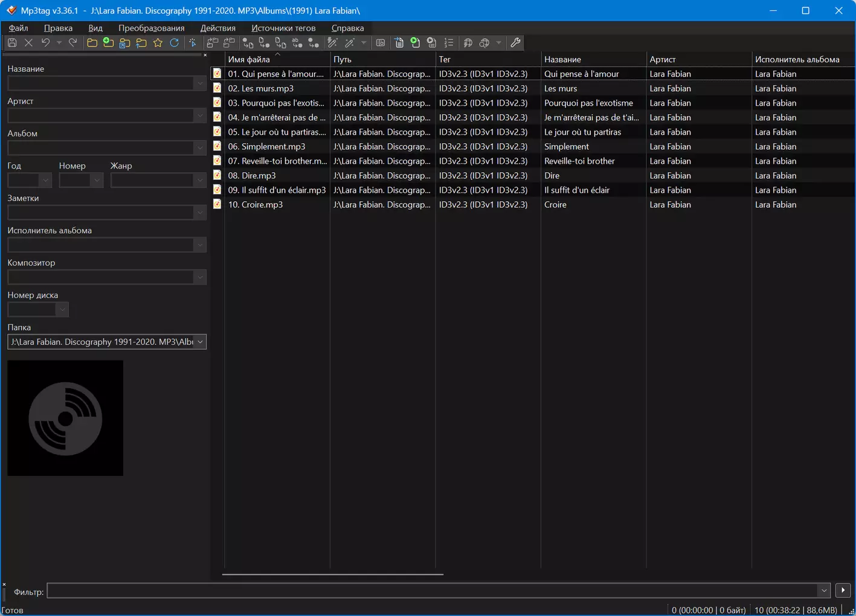Open the Extended tags icon
This screenshot has width=856, height=616.
[x=380, y=43]
